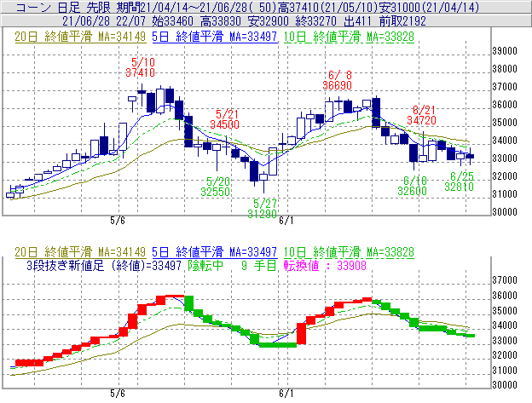Click the 6/1 date label under the top chart
532x403 pixels.
click(x=286, y=221)
